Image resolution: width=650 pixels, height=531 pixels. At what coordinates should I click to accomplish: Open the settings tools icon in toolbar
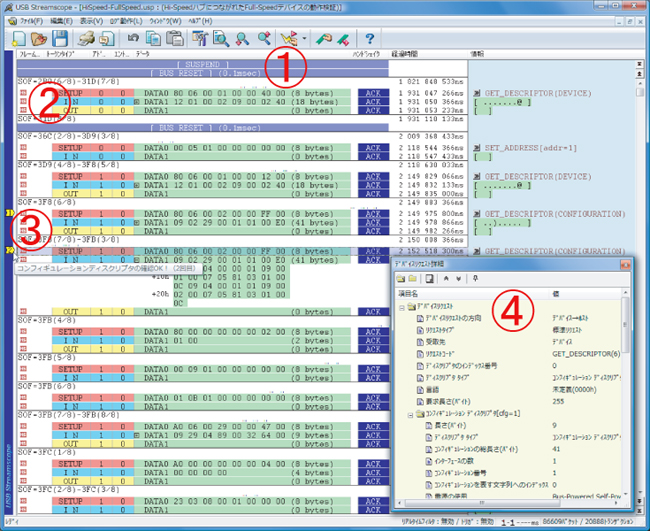click(200, 39)
